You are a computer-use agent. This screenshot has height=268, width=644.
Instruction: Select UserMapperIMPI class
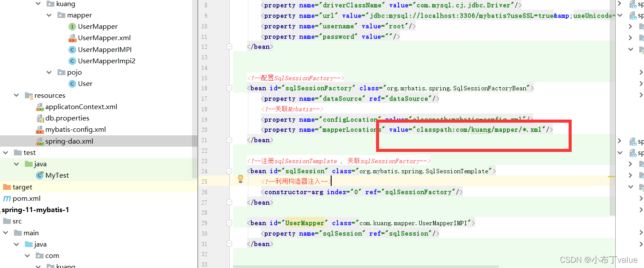(105, 50)
